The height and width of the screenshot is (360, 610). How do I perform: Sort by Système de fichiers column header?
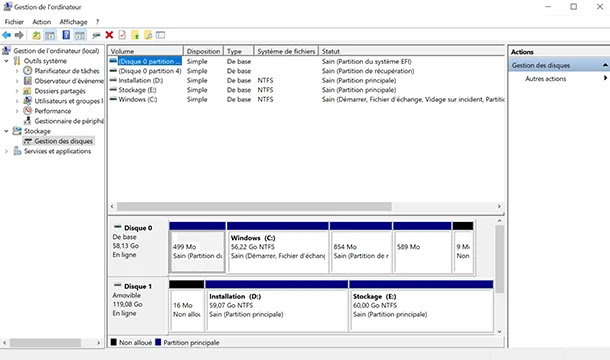tap(286, 51)
